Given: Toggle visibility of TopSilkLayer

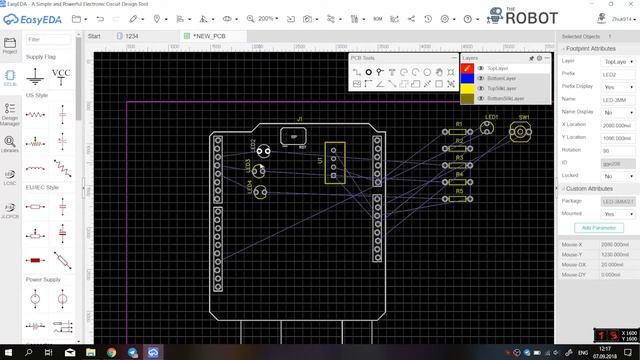Looking at the screenshot, I should point(481,88).
